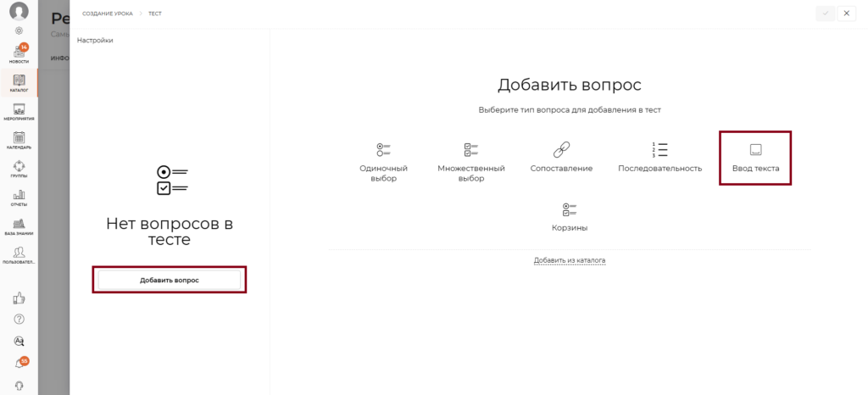Open the help question mark icon
Viewport: 868px width, 395px height.
tap(19, 320)
